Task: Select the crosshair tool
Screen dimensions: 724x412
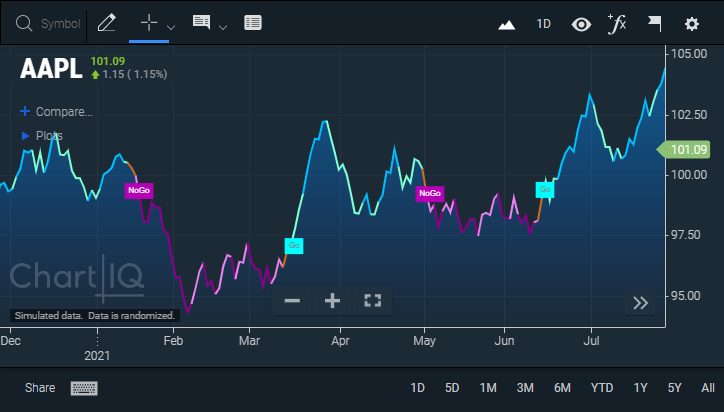Action: point(149,22)
